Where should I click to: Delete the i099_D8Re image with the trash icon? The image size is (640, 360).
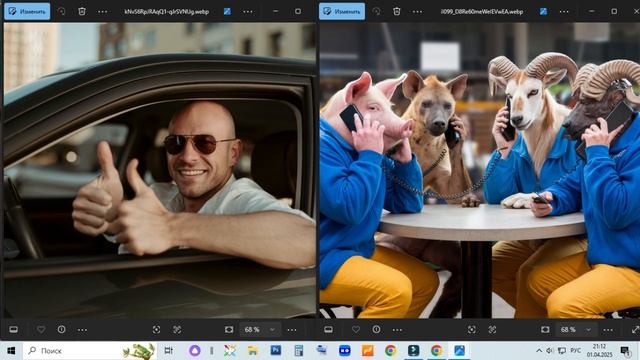(x=397, y=11)
